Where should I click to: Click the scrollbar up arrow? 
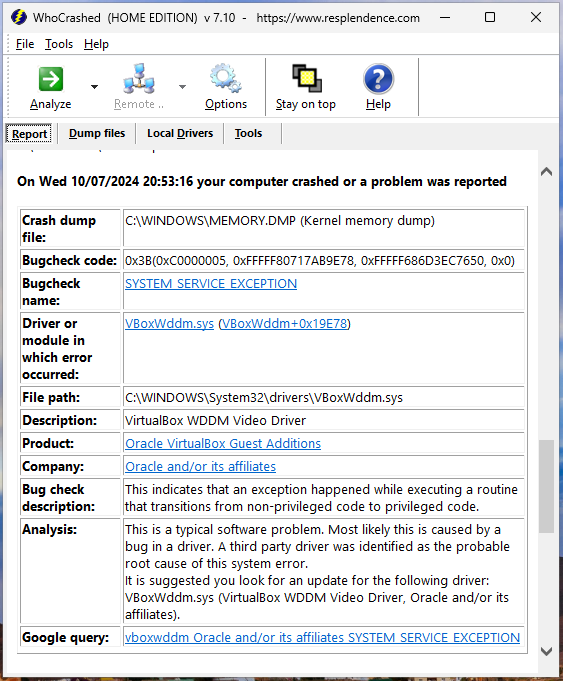(x=546, y=172)
